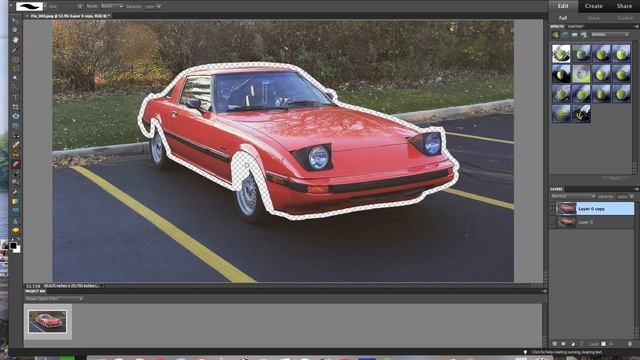Toggle visibility of Layer 0
This screenshot has height=360, width=640.
coord(553,222)
